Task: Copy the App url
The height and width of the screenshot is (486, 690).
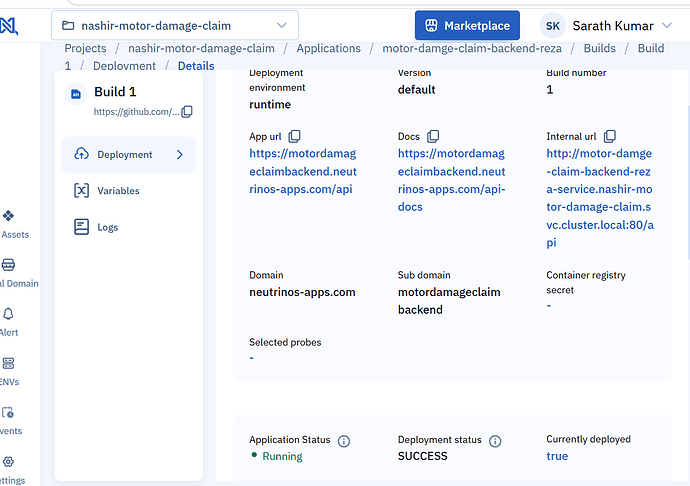Action: 294,136
